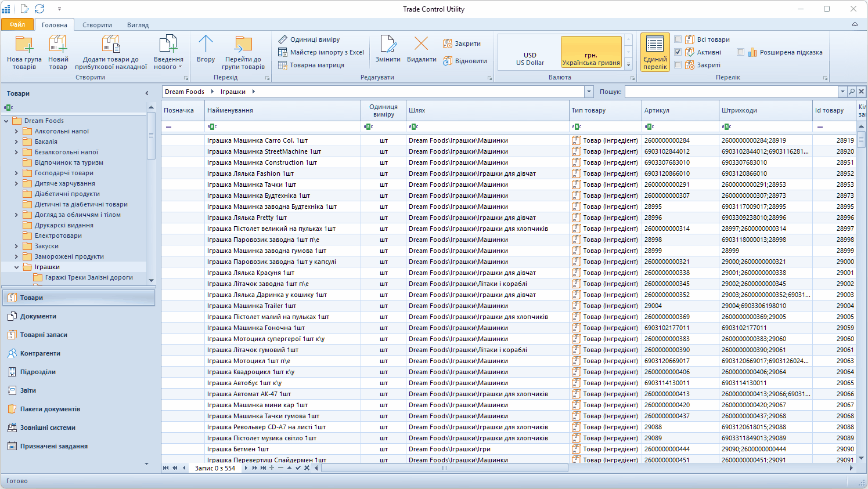868x489 pixels.
Task: Expand the Алкогольні напої folder
Action: pos(16,132)
